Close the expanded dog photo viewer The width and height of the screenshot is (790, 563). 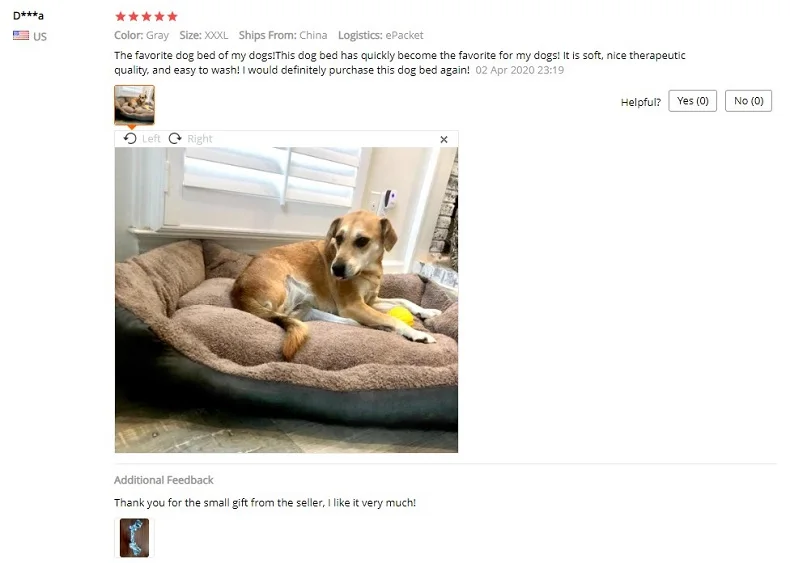(444, 140)
